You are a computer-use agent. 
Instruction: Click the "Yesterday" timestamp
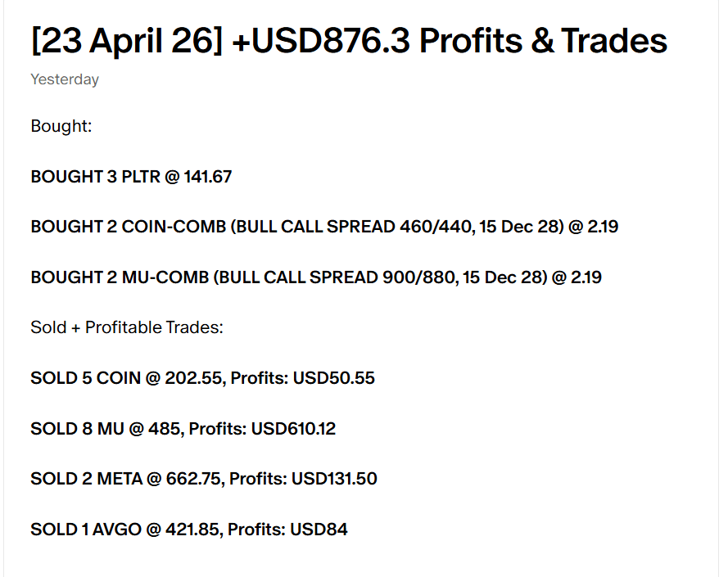coord(65,79)
